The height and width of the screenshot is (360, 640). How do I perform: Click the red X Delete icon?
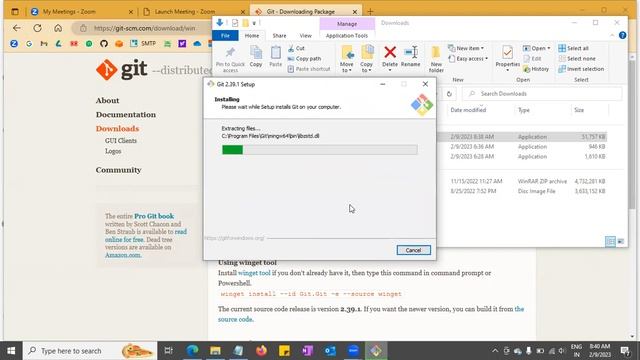(390, 52)
